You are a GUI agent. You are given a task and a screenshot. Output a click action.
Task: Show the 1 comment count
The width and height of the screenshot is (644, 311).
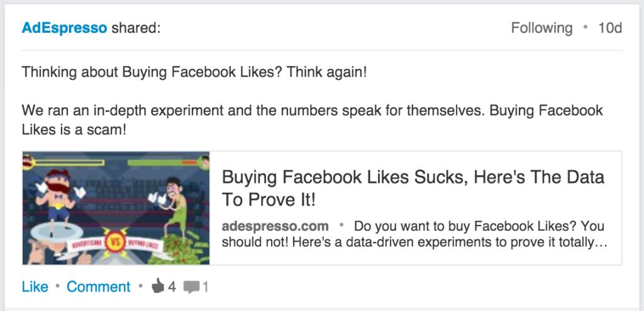click(x=205, y=286)
